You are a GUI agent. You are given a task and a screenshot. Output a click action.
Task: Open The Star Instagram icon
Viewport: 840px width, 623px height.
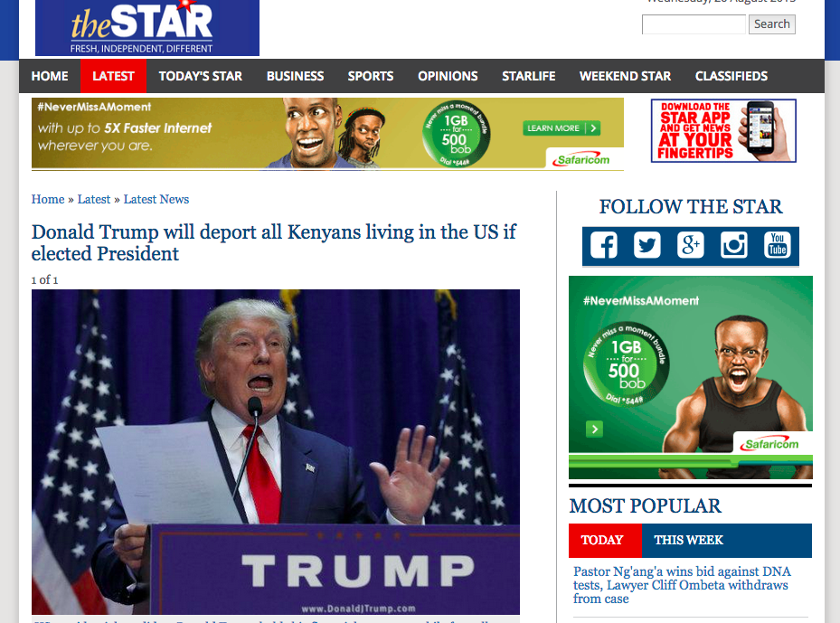click(734, 245)
